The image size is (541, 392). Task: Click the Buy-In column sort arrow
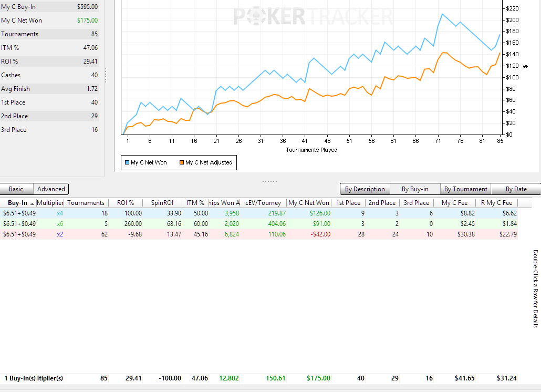[33, 203]
